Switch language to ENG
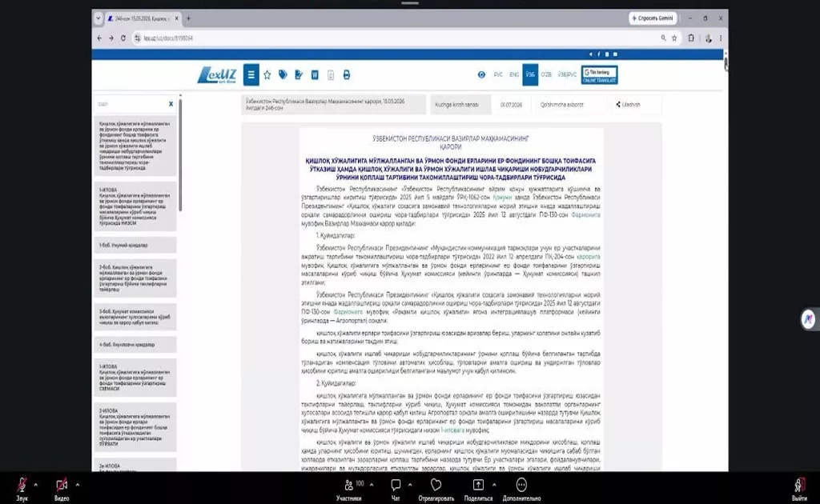Screen dimensions: 820x504 tap(514, 74)
